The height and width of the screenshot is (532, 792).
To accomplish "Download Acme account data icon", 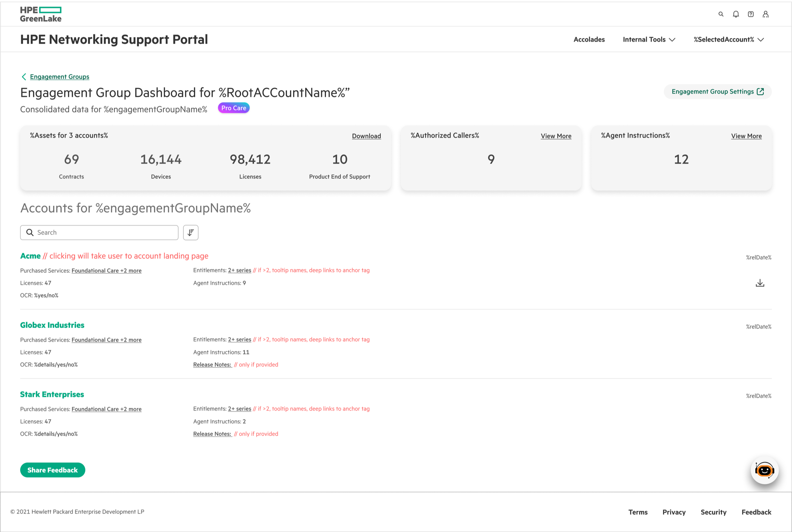I will tap(760, 283).
